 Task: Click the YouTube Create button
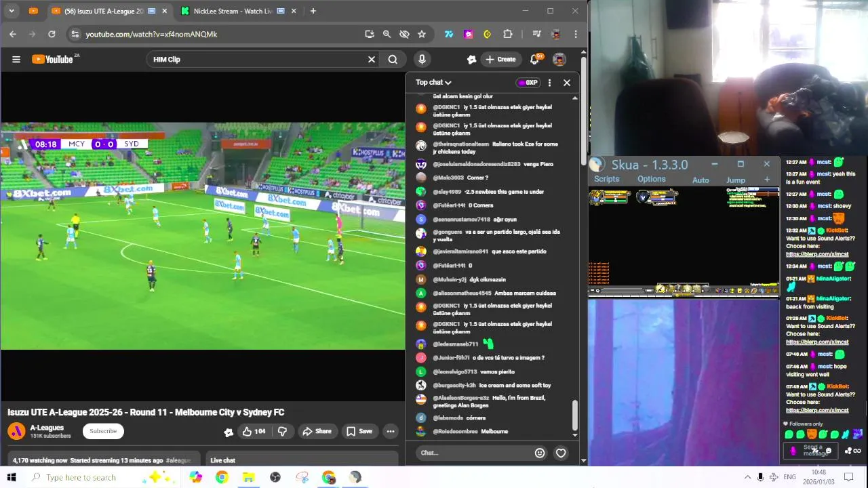[501, 59]
